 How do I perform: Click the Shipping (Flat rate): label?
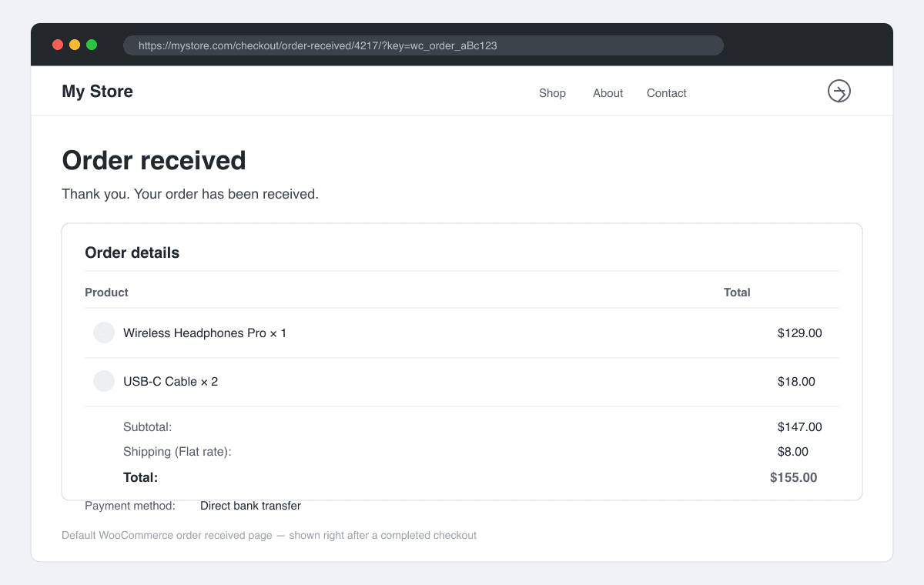(x=177, y=452)
